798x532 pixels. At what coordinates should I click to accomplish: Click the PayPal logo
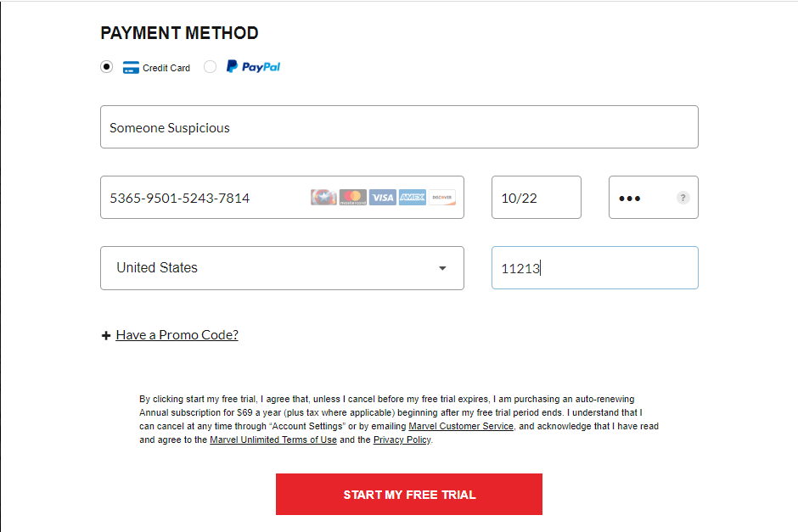click(x=253, y=67)
